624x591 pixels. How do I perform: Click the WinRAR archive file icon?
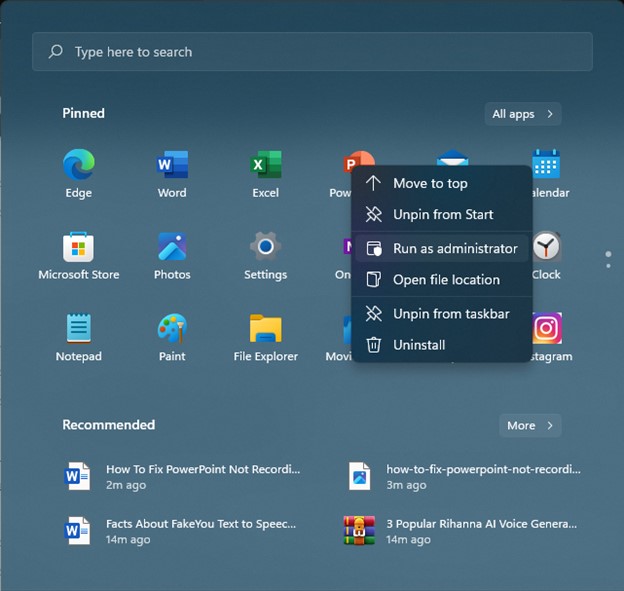pyautogui.click(x=359, y=531)
